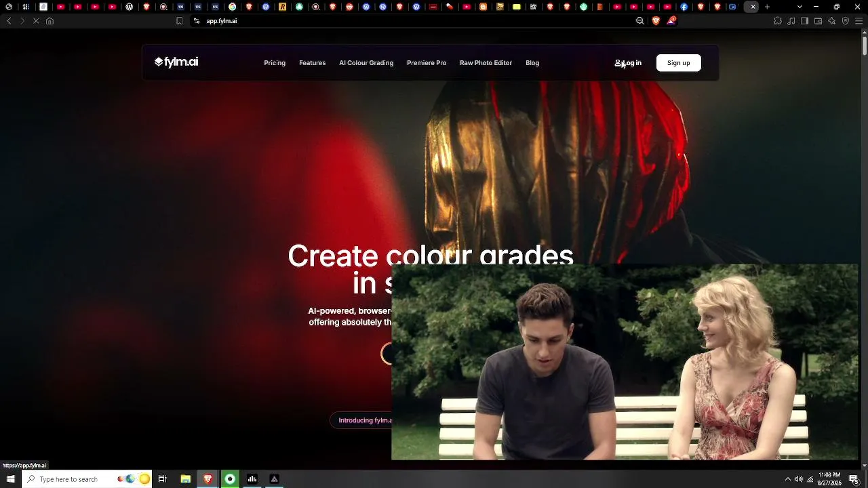Screen dimensions: 868x488
Task: Bookmark this page with the bookmark icon
Action: [179, 21]
